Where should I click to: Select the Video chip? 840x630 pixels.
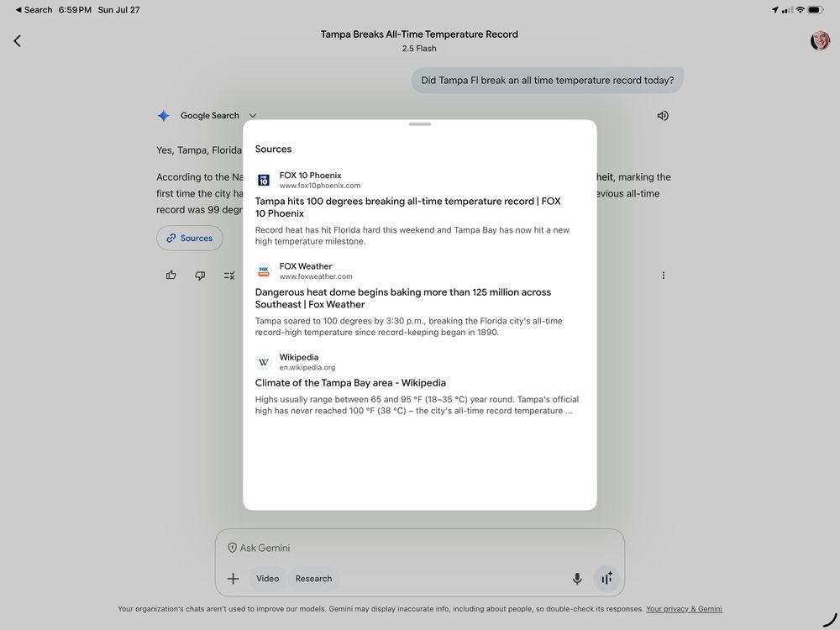(x=267, y=579)
